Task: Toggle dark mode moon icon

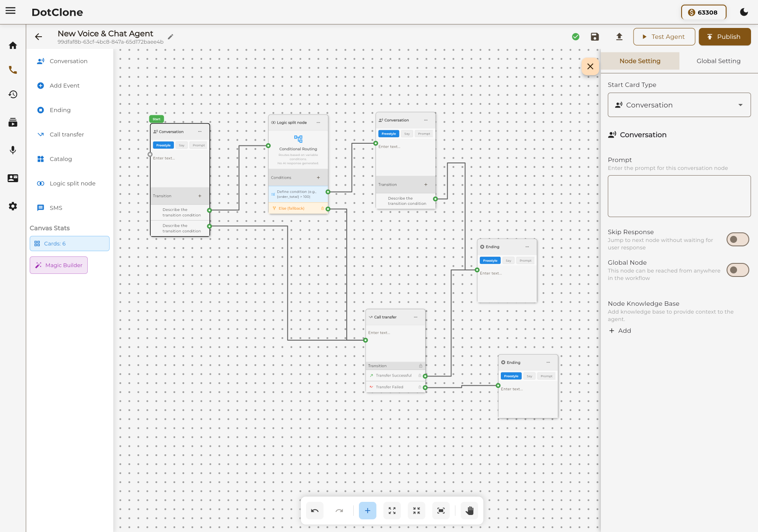Action: (x=744, y=12)
